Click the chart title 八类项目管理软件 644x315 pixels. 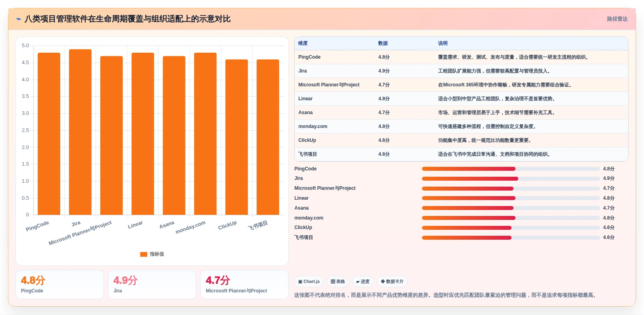127,19
